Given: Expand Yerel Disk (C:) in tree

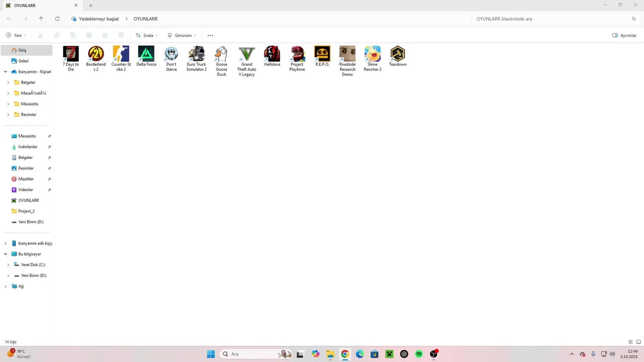Looking at the screenshot, I should click(8, 265).
